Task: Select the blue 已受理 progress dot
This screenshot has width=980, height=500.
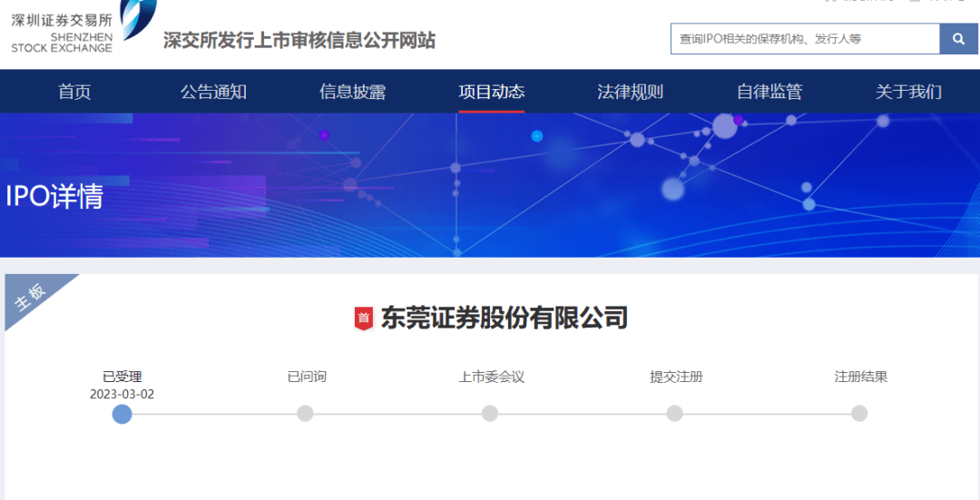Action: (x=122, y=414)
